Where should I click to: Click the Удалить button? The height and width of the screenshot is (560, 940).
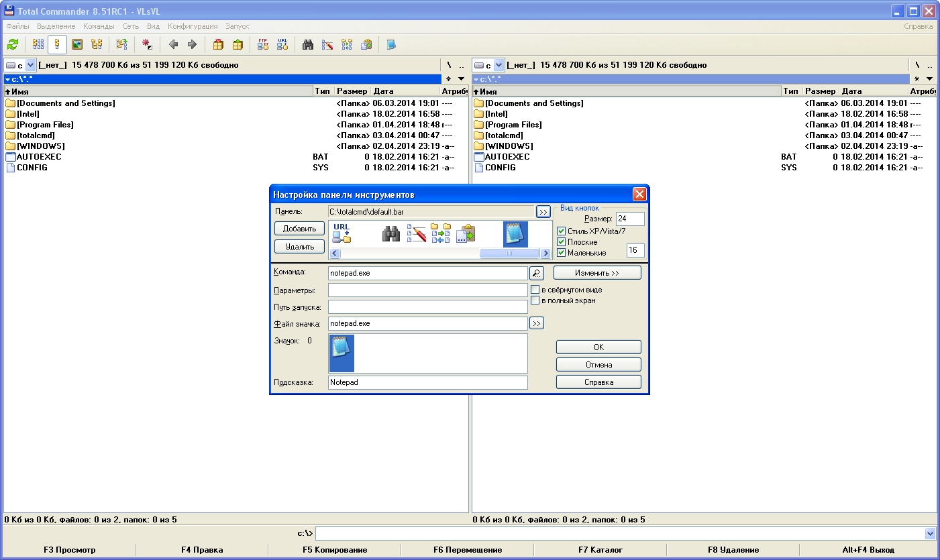pos(299,247)
